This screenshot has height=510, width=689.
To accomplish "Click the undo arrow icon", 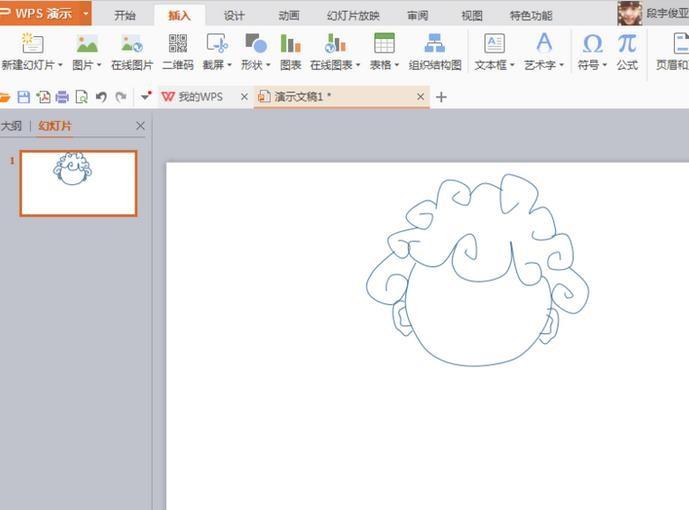I will click(101, 97).
